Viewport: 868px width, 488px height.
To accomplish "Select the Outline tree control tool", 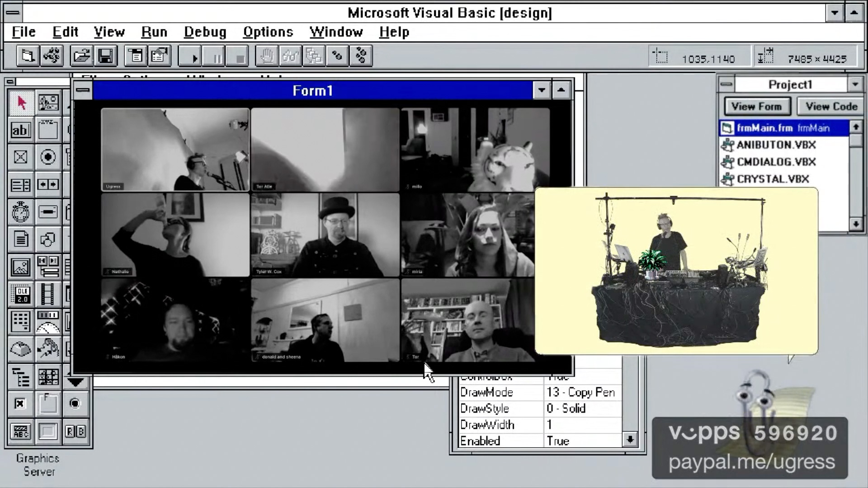I will (21, 377).
